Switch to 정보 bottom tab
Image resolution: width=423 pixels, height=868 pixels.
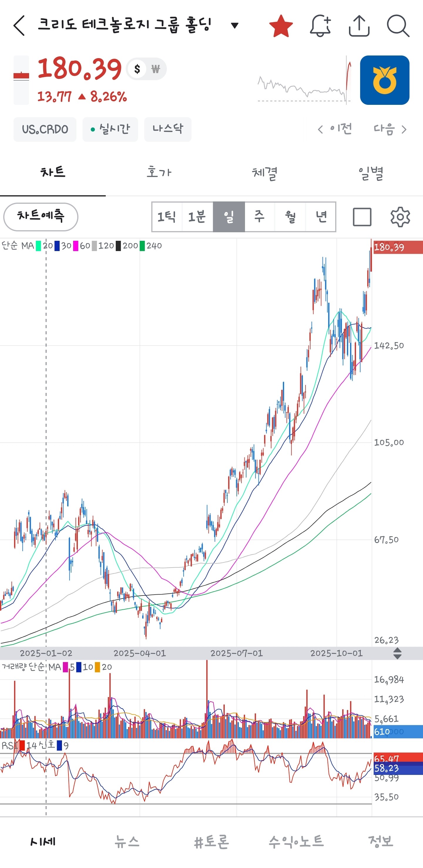point(381,842)
